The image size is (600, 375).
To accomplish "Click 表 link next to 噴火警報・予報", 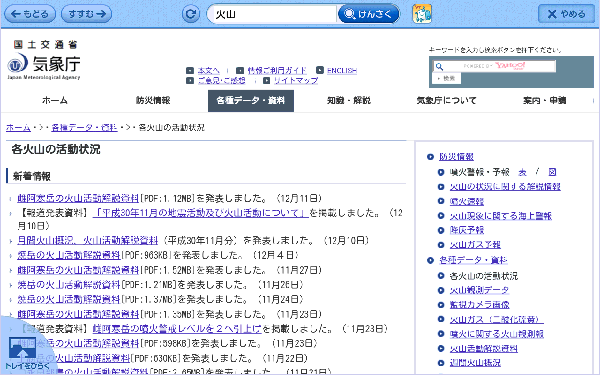I will coord(522,172).
